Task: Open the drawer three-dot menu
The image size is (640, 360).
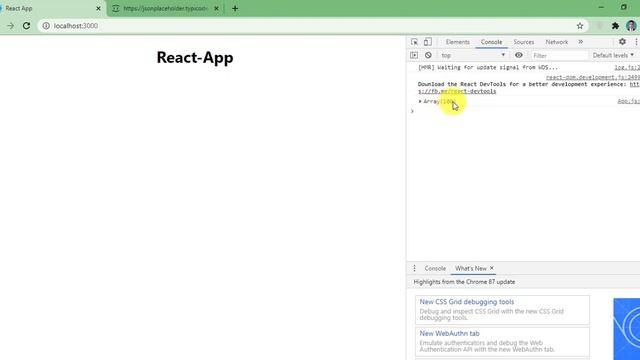Action: click(414, 268)
